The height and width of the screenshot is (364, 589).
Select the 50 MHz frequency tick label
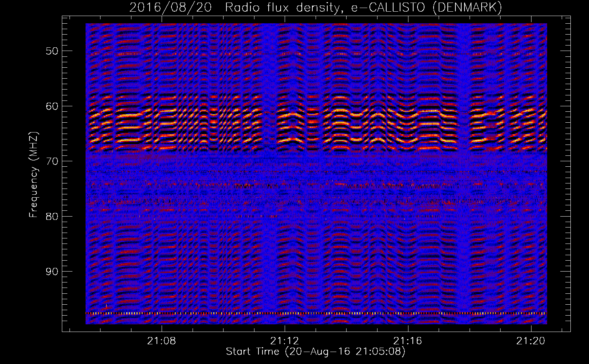coord(52,51)
